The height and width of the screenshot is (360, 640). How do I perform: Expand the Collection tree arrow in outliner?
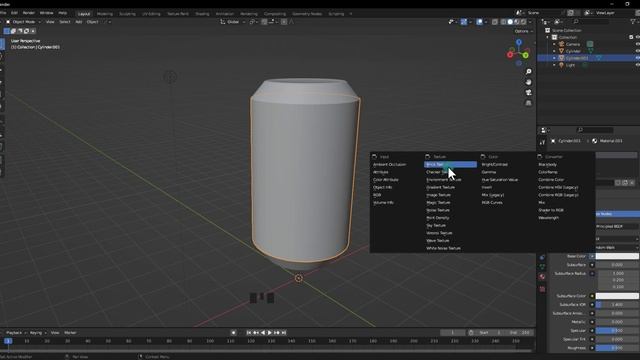(548, 37)
